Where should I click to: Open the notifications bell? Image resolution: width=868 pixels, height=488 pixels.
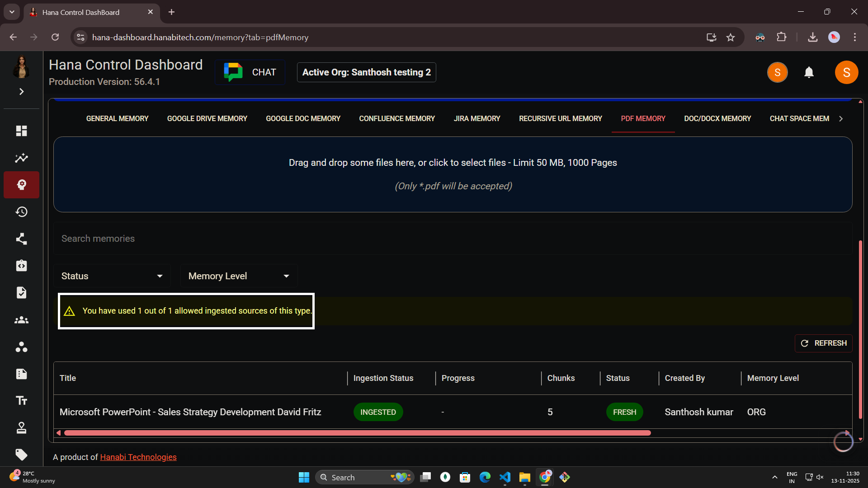809,72
